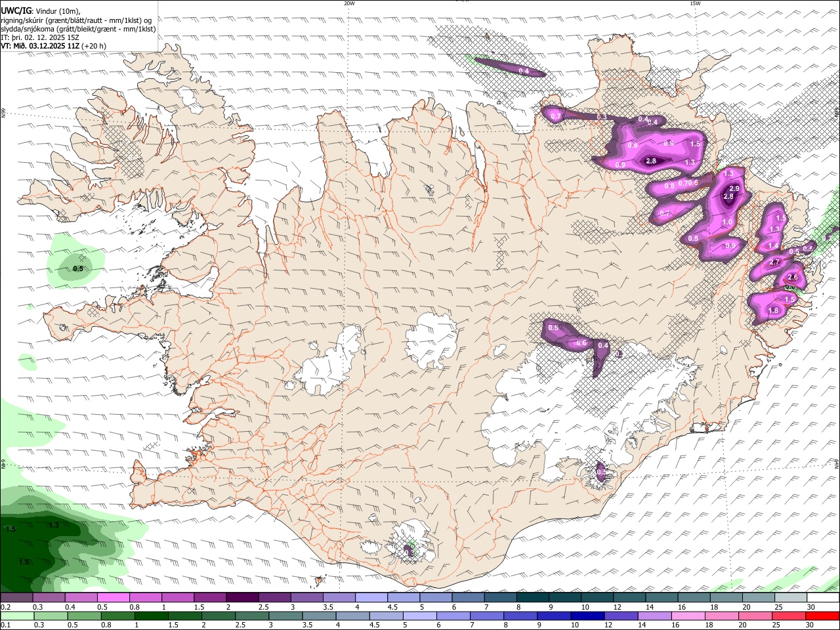
Task: Click the '2.7' snowfall value on the east coast
Action: point(774,262)
